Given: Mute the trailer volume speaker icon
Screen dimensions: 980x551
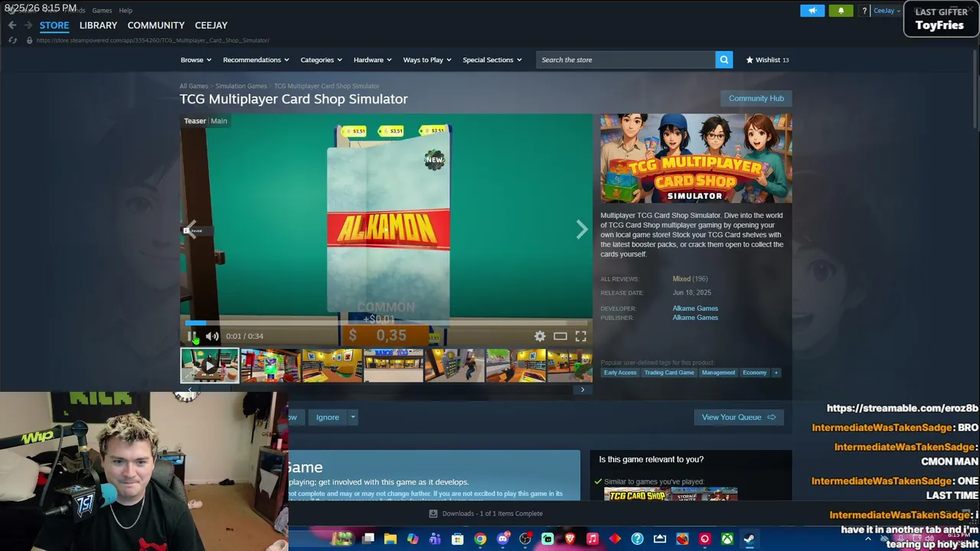Looking at the screenshot, I should (212, 336).
